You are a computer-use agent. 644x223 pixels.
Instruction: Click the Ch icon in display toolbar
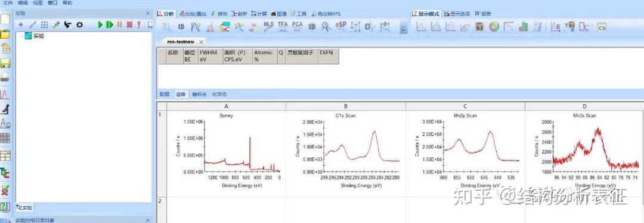pyautogui.click(x=602, y=27)
